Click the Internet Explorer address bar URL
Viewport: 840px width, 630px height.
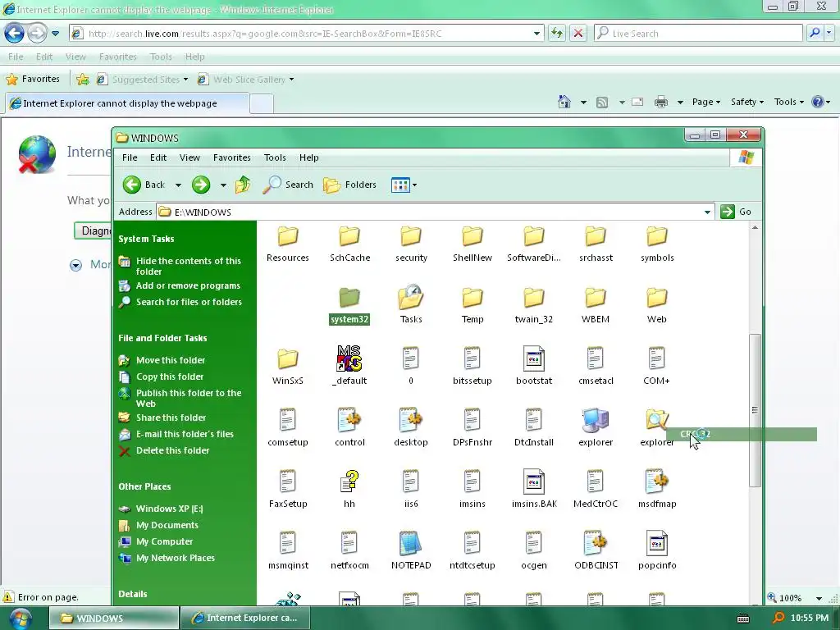pos(265,34)
